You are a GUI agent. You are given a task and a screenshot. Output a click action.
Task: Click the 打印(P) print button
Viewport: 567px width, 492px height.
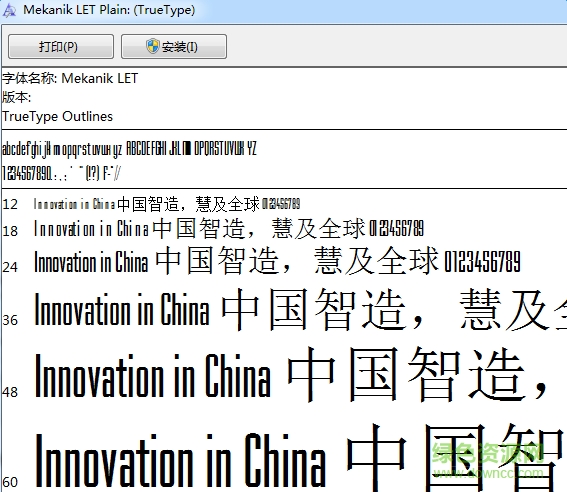point(61,46)
